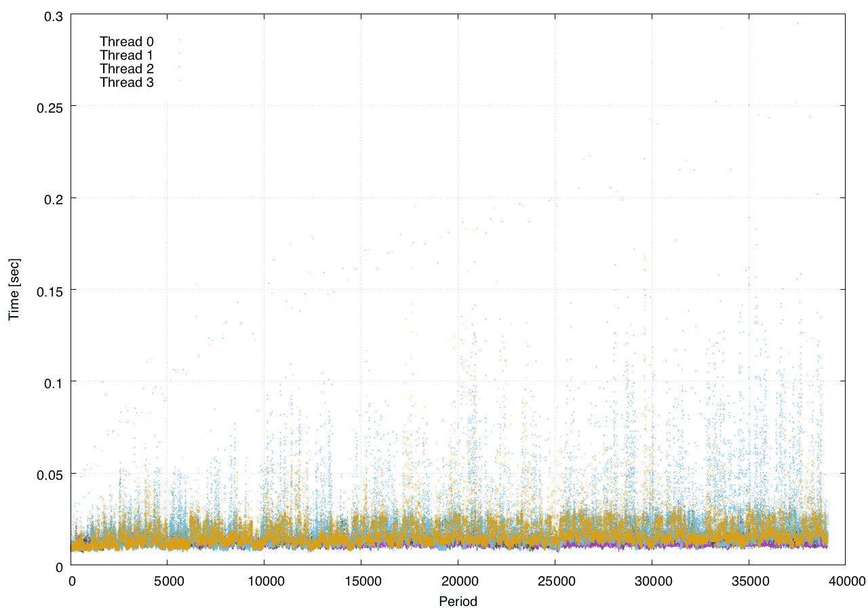Viewport: 868px width, 608px height.
Task: Click the Thread 1 legend label
Action: [127, 55]
